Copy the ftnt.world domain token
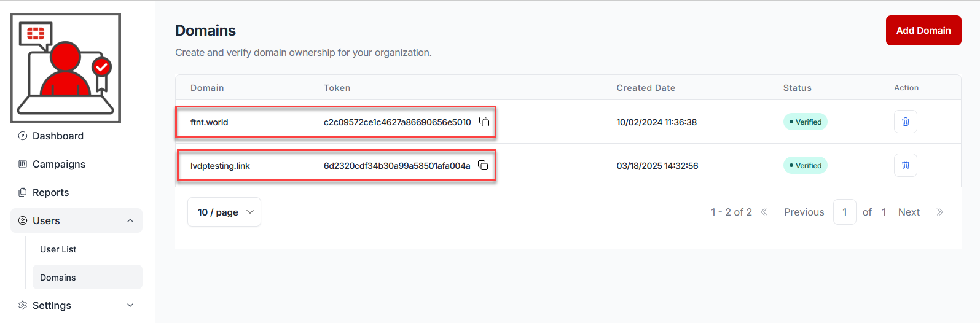 point(484,122)
